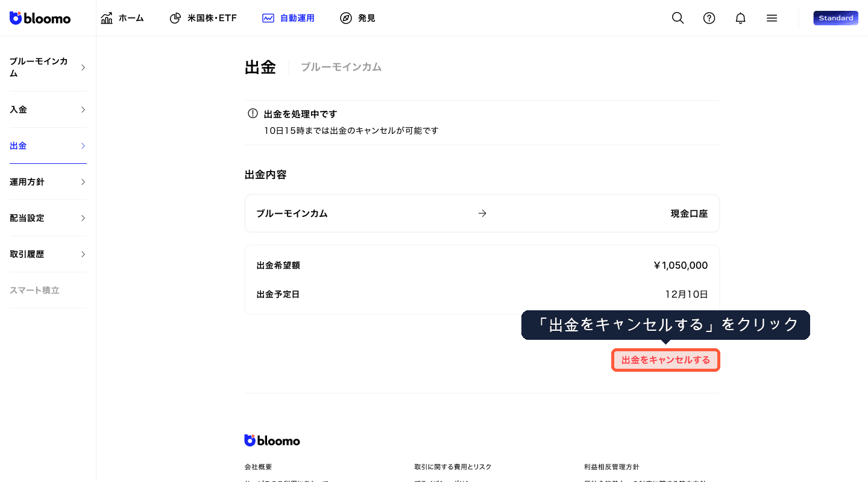This screenshot has height=482, width=868.
Task: Click chevron beside 出金 in sidebar
Action: click(x=83, y=146)
